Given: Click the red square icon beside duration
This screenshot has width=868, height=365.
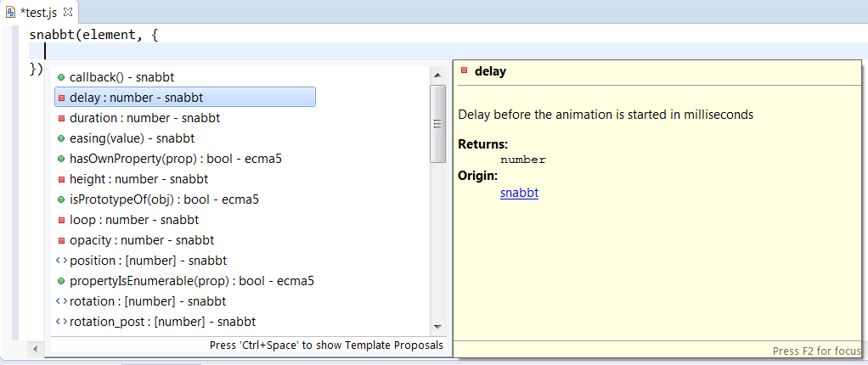Looking at the screenshot, I should point(61,118).
